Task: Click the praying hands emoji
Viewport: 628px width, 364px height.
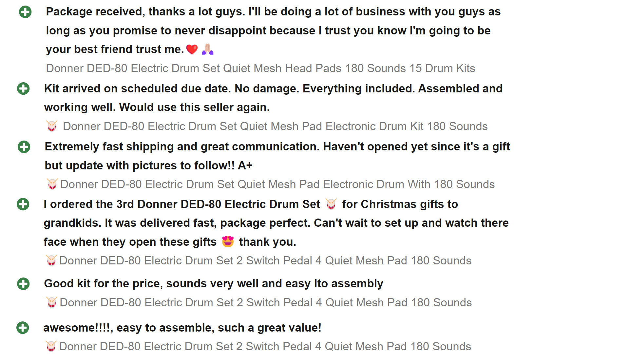Action: [208, 49]
